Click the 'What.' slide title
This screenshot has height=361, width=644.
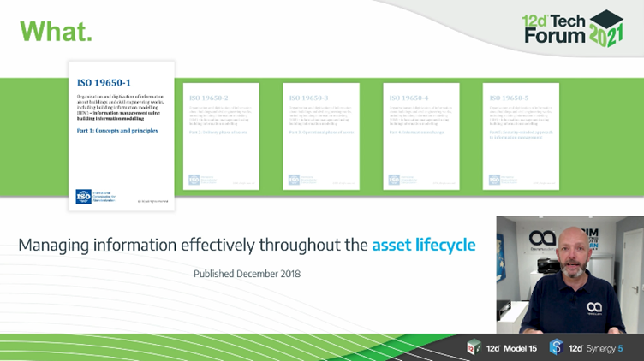click(56, 32)
